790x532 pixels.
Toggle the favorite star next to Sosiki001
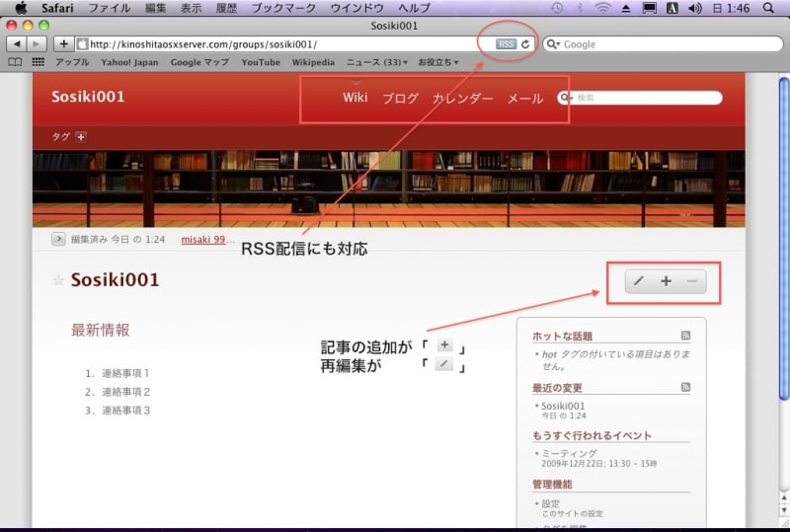[x=58, y=281]
